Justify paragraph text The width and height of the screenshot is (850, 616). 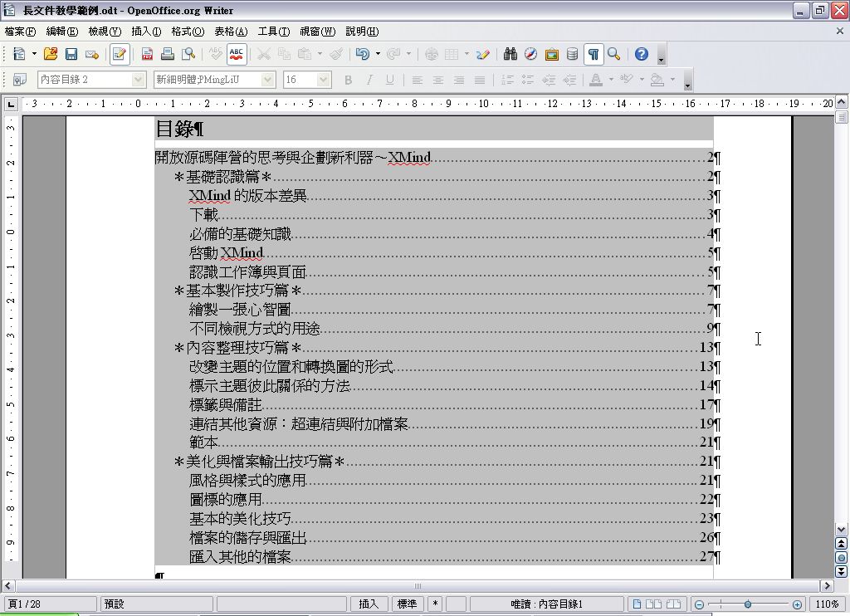pos(479,80)
